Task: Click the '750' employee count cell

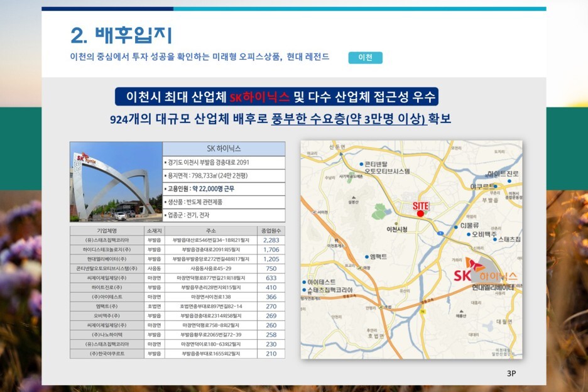Action: pyautogui.click(x=271, y=269)
